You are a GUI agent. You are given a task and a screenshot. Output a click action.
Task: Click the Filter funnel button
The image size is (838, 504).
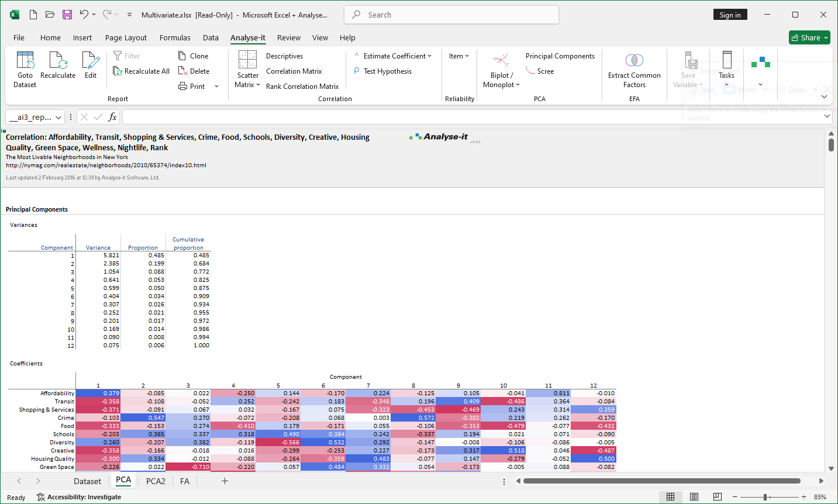pos(127,56)
